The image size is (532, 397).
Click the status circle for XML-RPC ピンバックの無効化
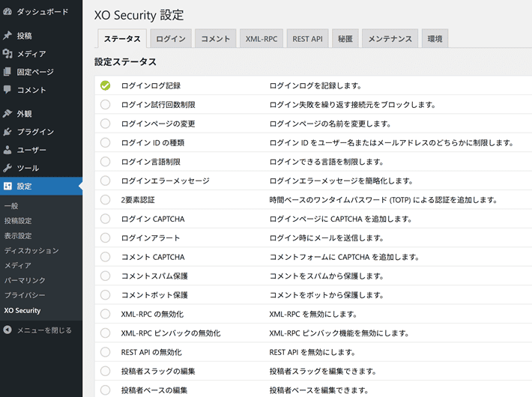(105, 333)
